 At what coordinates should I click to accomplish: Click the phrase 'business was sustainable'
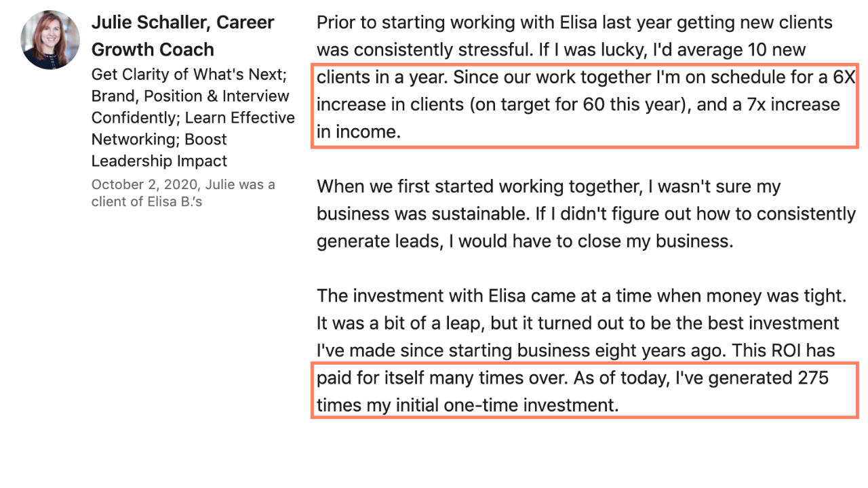(422, 214)
